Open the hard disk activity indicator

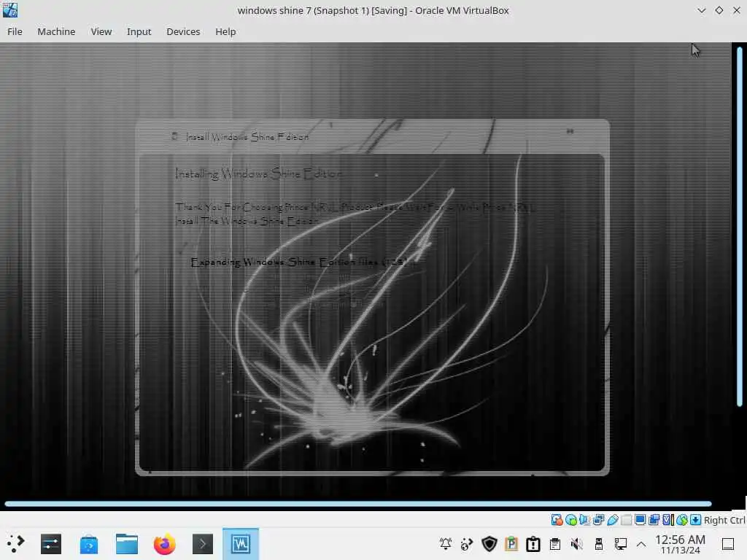[557, 520]
